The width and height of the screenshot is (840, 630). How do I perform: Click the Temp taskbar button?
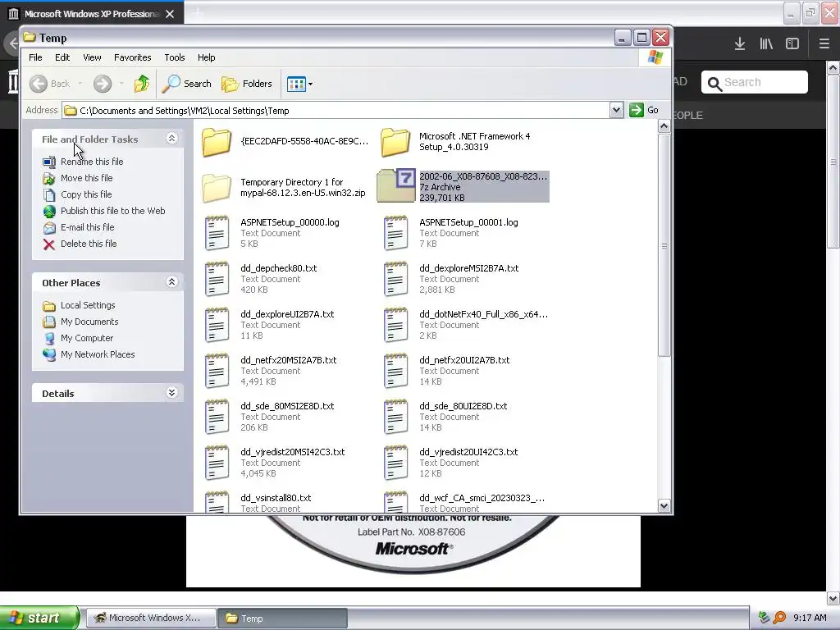coord(282,619)
